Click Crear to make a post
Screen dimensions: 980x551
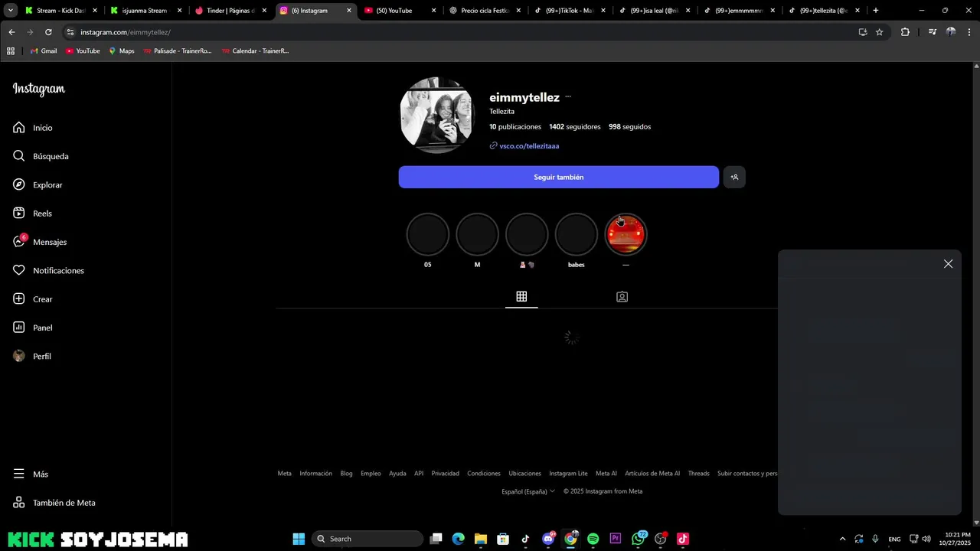click(33, 299)
